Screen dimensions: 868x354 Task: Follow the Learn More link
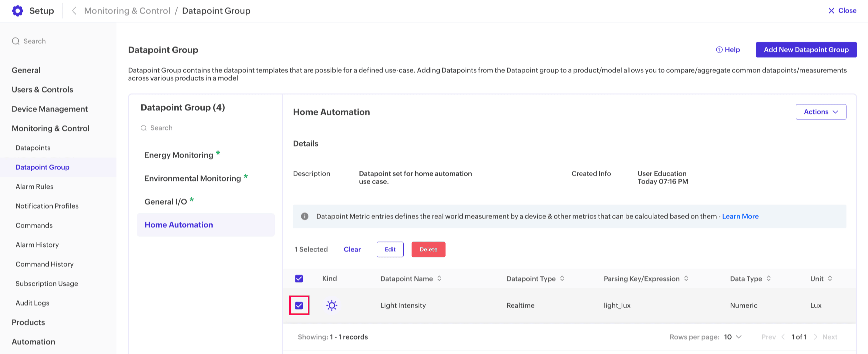click(740, 216)
